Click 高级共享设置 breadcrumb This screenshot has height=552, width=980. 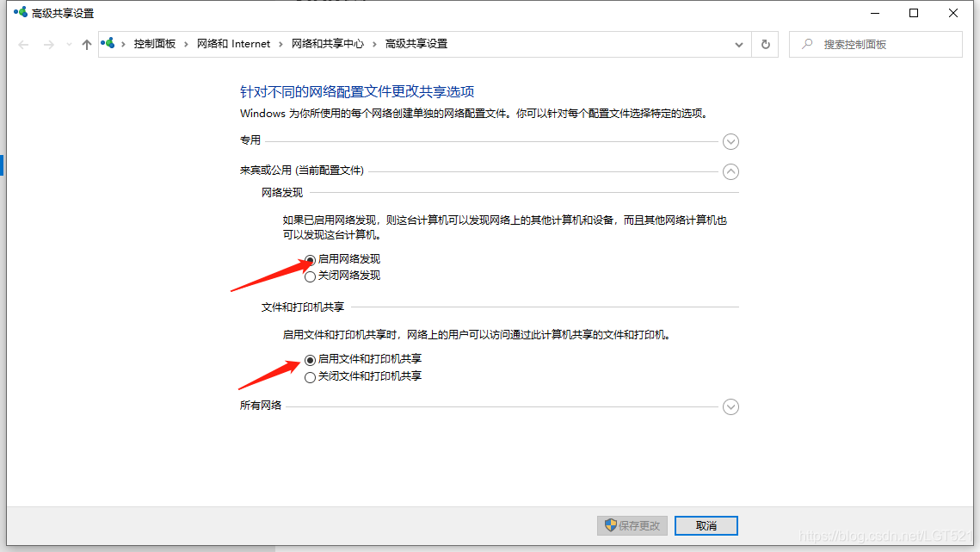point(416,44)
